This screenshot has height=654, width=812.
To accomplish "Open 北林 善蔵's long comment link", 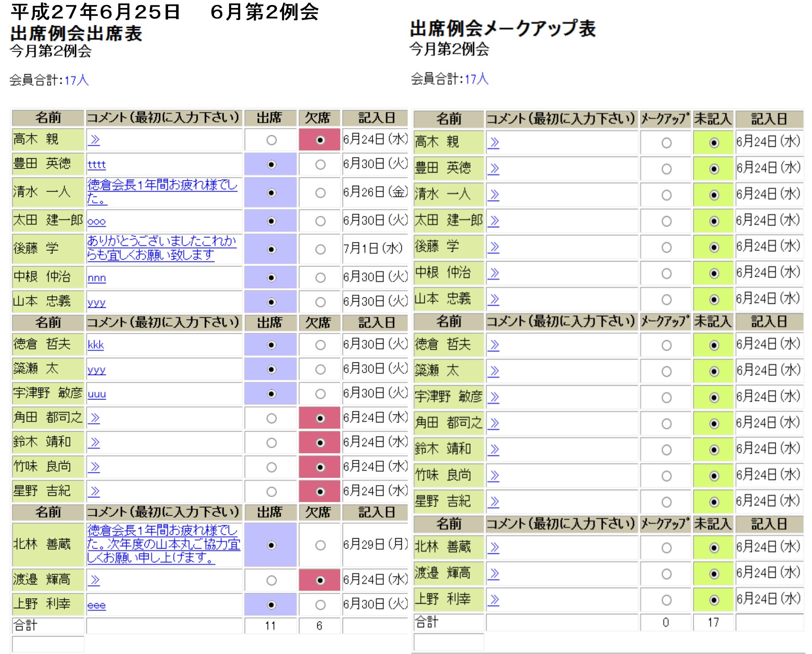I will [164, 544].
